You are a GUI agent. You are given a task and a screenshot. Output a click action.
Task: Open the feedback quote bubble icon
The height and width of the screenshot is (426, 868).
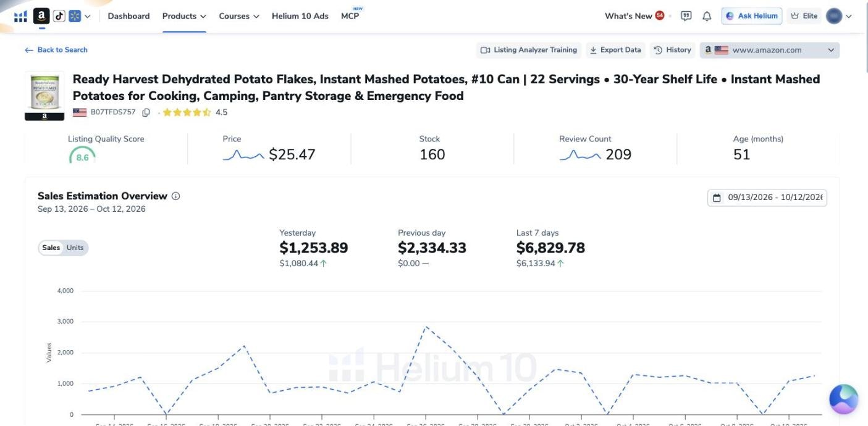point(686,16)
